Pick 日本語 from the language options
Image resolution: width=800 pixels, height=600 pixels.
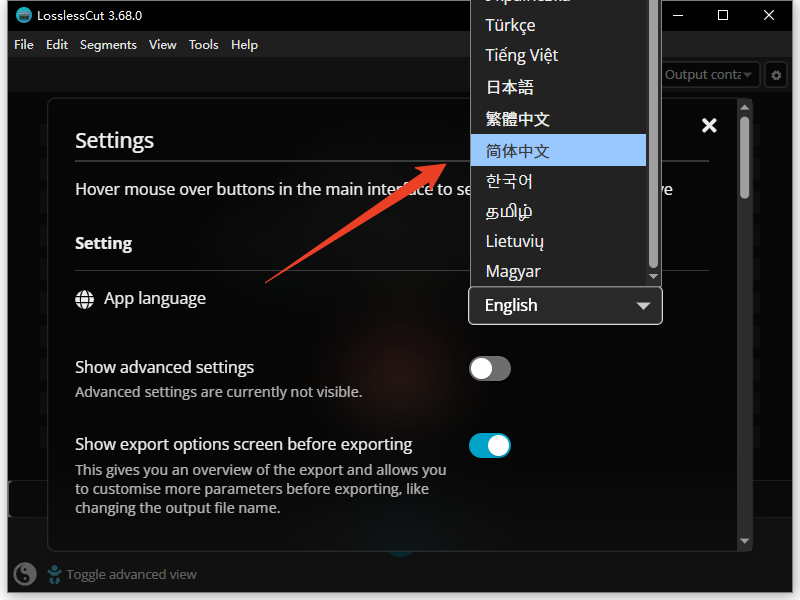[510, 87]
